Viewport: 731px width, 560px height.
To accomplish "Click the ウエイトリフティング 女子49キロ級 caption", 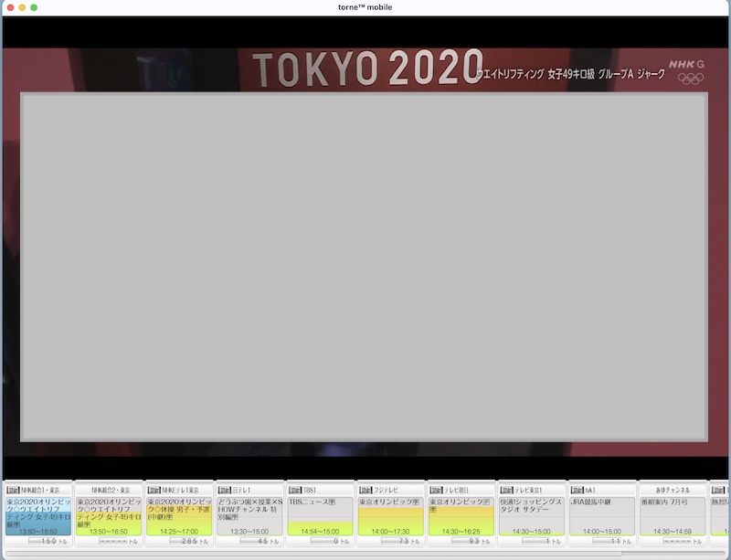I will pyautogui.click(x=570, y=74).
